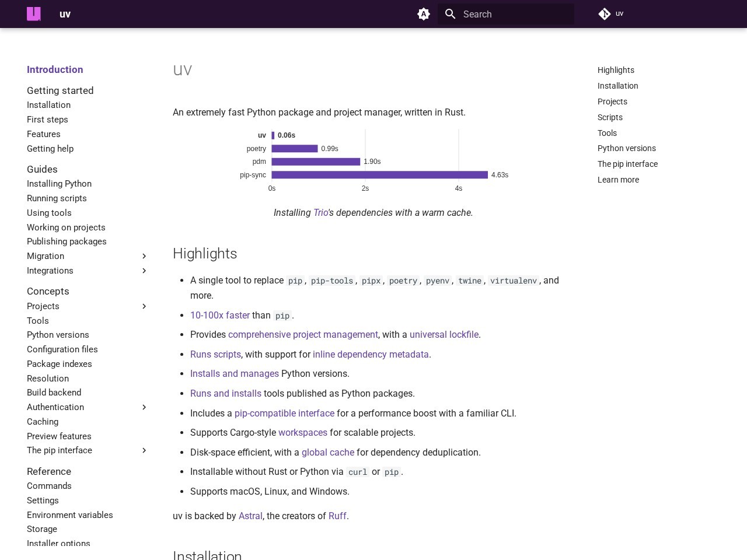Open the uv git repository link
The image size is (747, 560).
click(x=611, y=14)
